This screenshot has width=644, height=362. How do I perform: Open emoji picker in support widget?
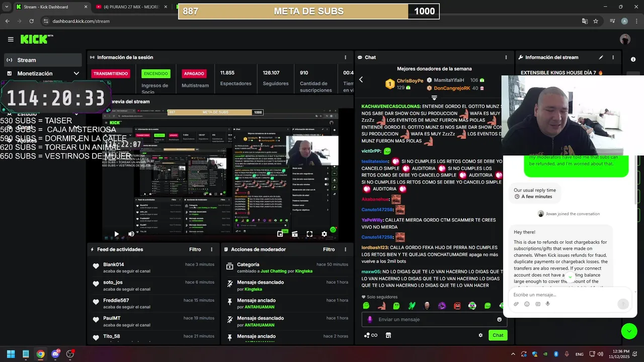[x=527, y=304]
